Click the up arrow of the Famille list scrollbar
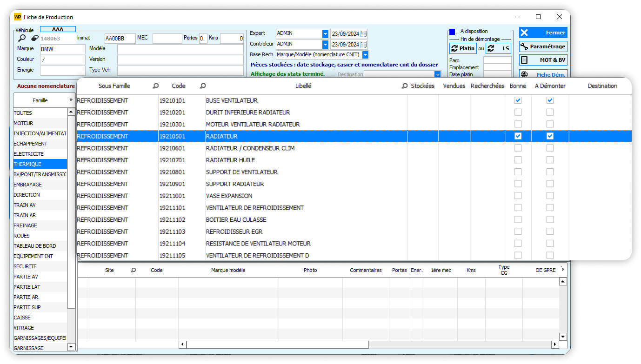 [71, 112]
